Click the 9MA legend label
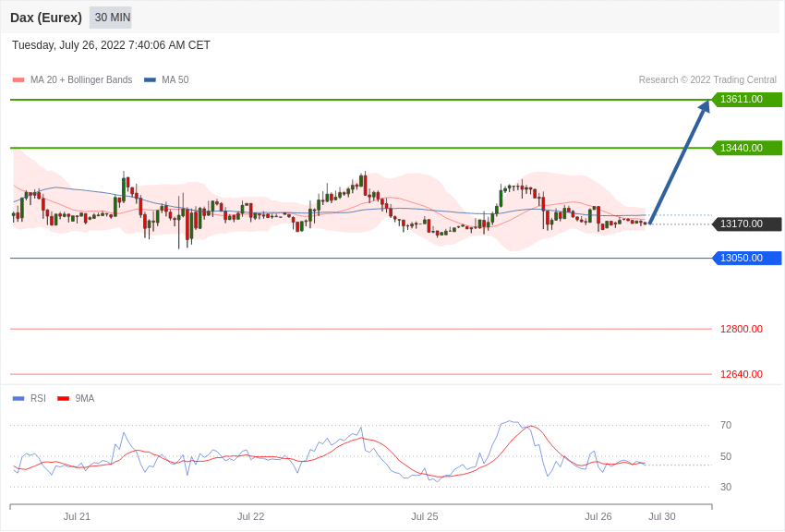Screen dimensions: 785x532 [85, 398]
